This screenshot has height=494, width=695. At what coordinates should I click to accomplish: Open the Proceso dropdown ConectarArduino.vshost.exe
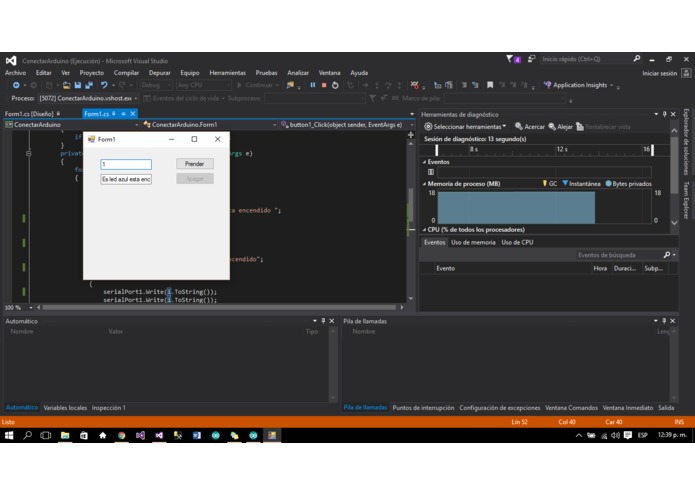point(89,98)
